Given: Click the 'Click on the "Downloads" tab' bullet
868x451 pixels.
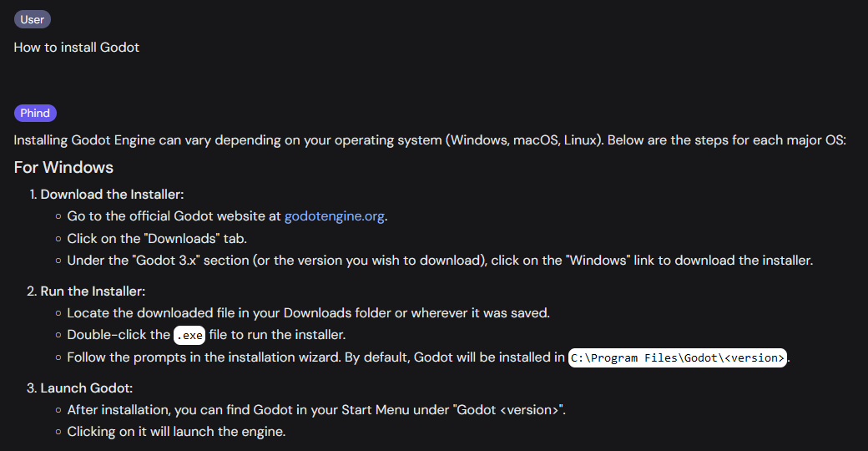Looking at the screenshot, I should point(157,238).
